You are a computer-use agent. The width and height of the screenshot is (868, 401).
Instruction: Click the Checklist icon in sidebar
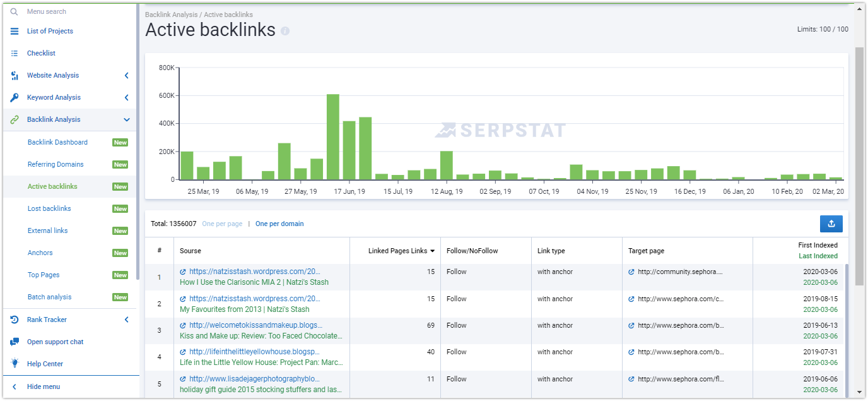[15, 53]
